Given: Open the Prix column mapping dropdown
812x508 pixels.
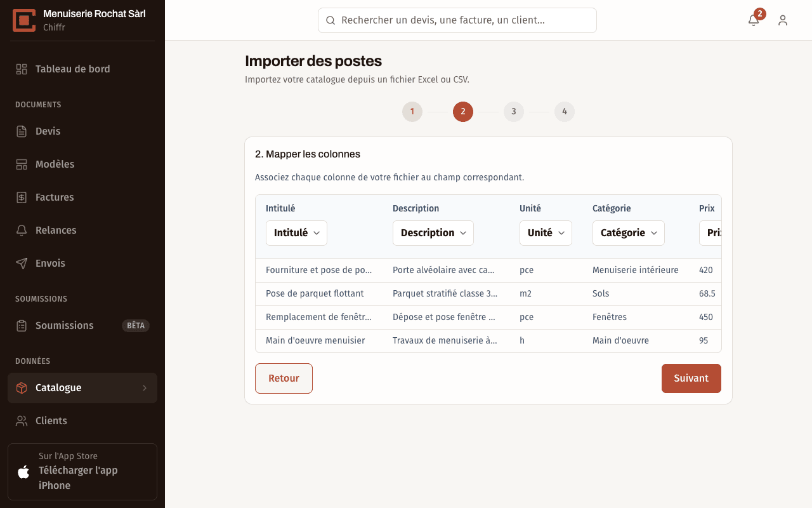Looking at the screenshot, I should pos(710,233).
